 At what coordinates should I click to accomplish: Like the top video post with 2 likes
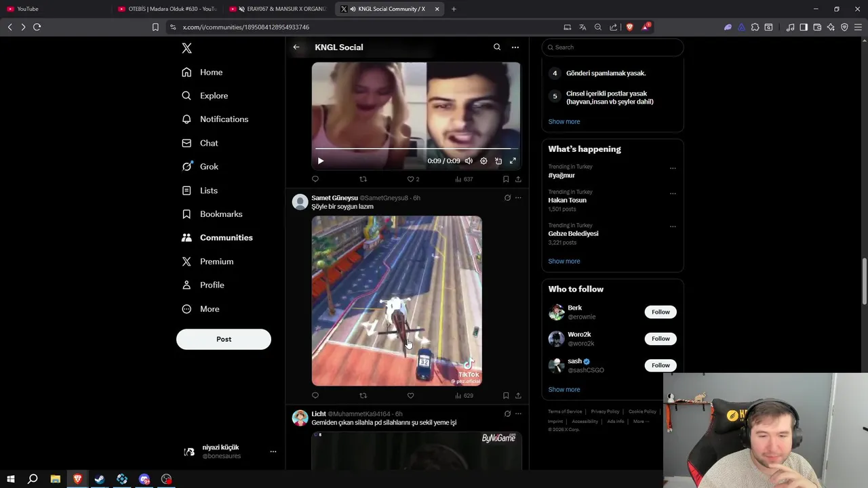413,180
